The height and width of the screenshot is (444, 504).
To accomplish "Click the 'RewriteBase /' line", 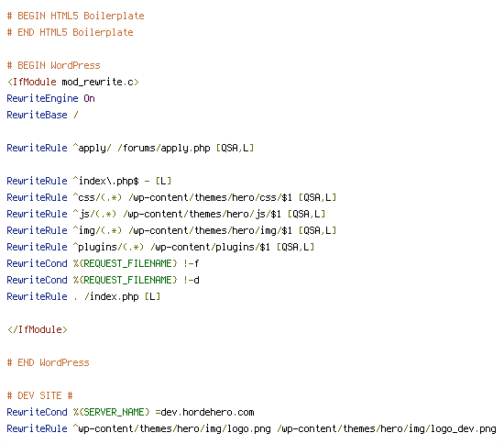I will coord(42,115).
